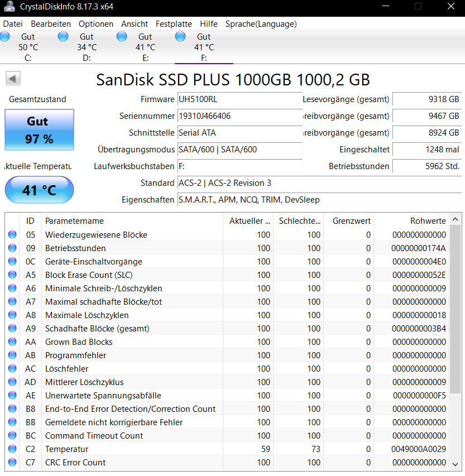Click status orb for Maximale Löschzyklen
Screen dimensions: 465x476
(12, 315)
